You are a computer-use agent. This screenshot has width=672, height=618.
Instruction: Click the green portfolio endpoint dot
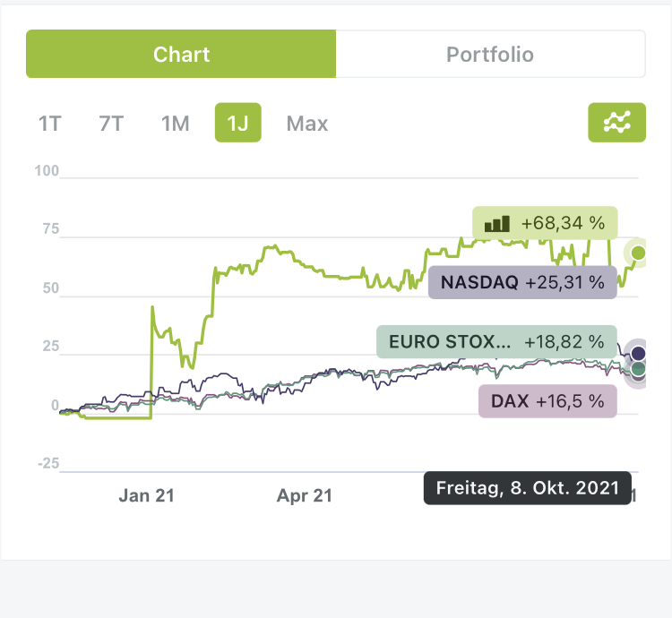coord(638,253)
